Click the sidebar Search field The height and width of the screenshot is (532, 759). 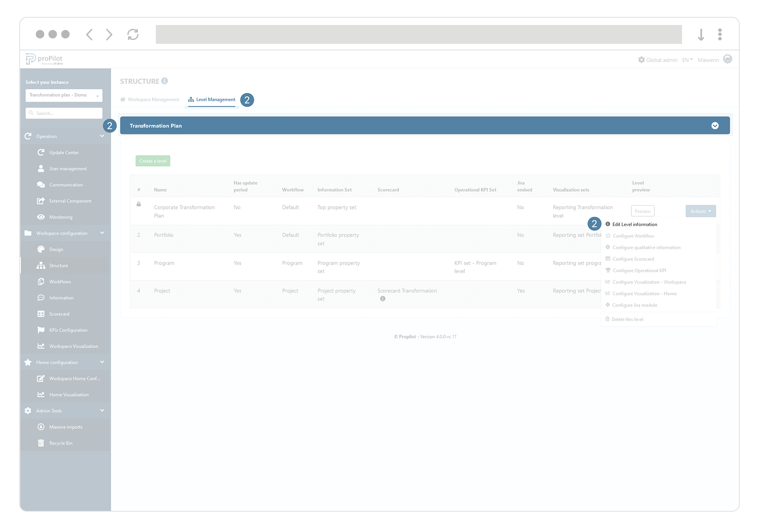click(64, 113)
